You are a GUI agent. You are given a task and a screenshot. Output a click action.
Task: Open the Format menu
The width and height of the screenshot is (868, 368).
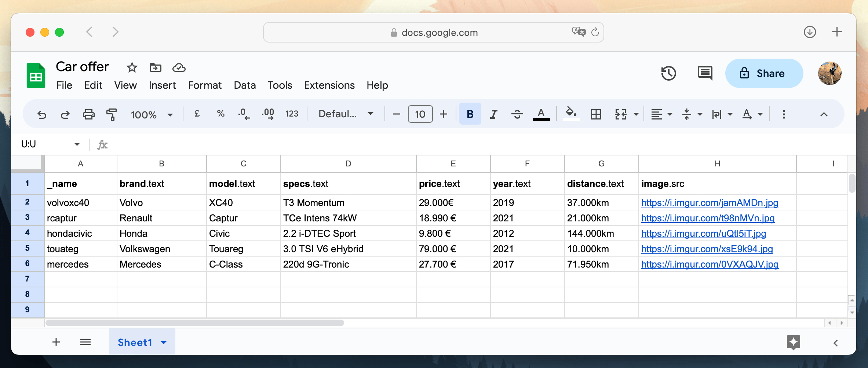pyautogui.click(x=205, y=85)
